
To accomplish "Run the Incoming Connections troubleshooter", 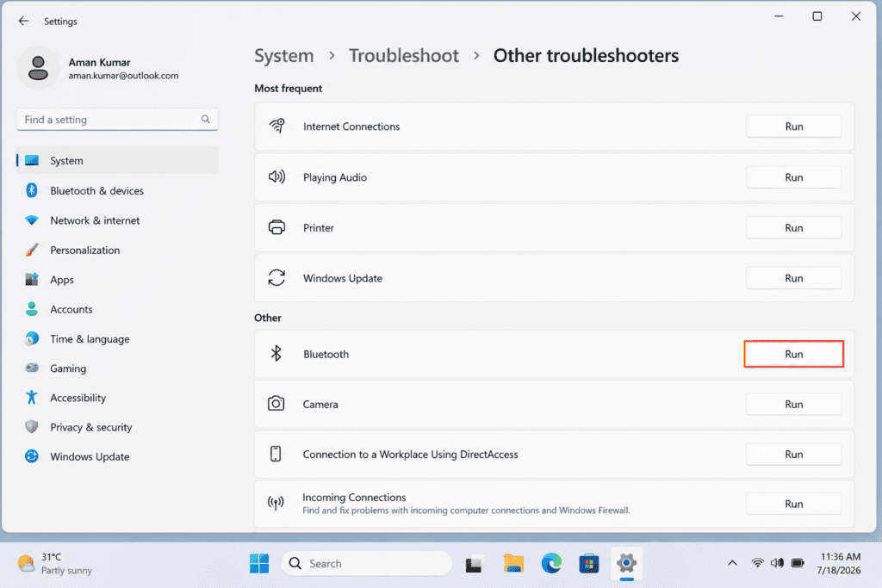I will pos(793,504).
